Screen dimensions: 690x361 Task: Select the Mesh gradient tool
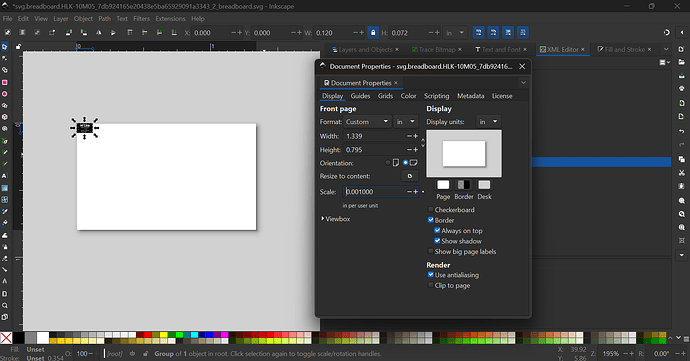click(5, 199)
